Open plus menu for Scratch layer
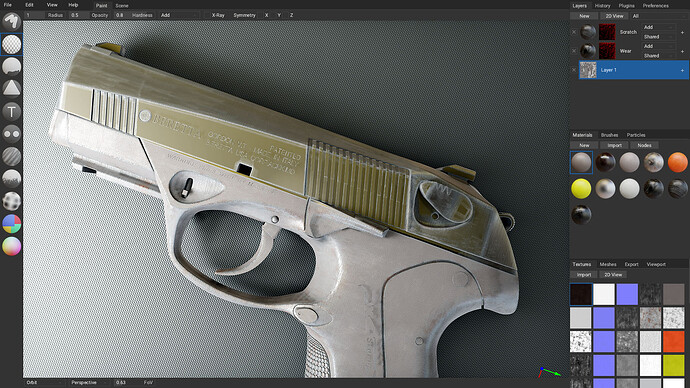 coord(682,32)
